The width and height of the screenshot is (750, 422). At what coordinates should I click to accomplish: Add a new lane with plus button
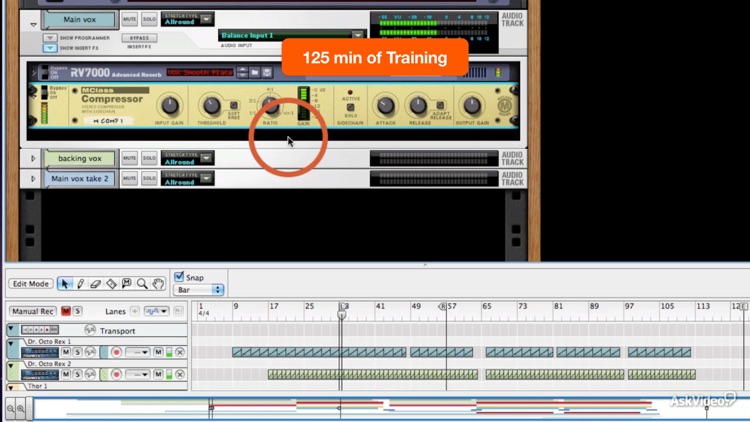[135, 311]
